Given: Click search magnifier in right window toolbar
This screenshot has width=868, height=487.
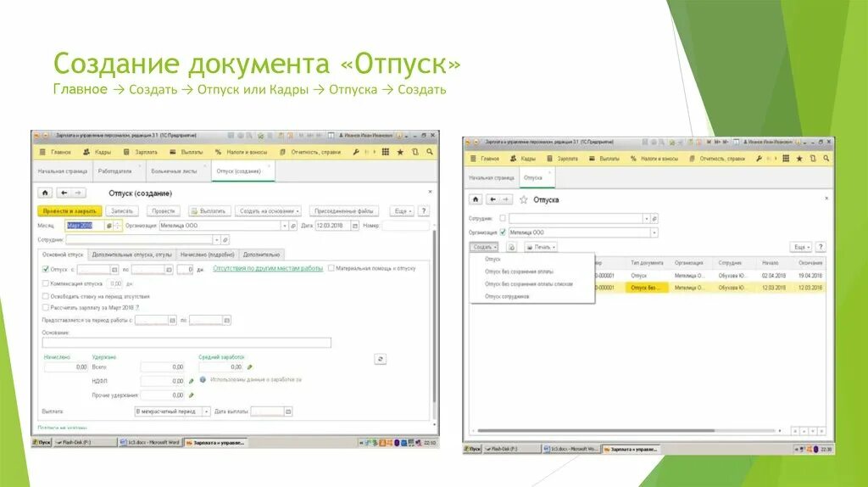Looking at the screenshot, I should (826, 159).
